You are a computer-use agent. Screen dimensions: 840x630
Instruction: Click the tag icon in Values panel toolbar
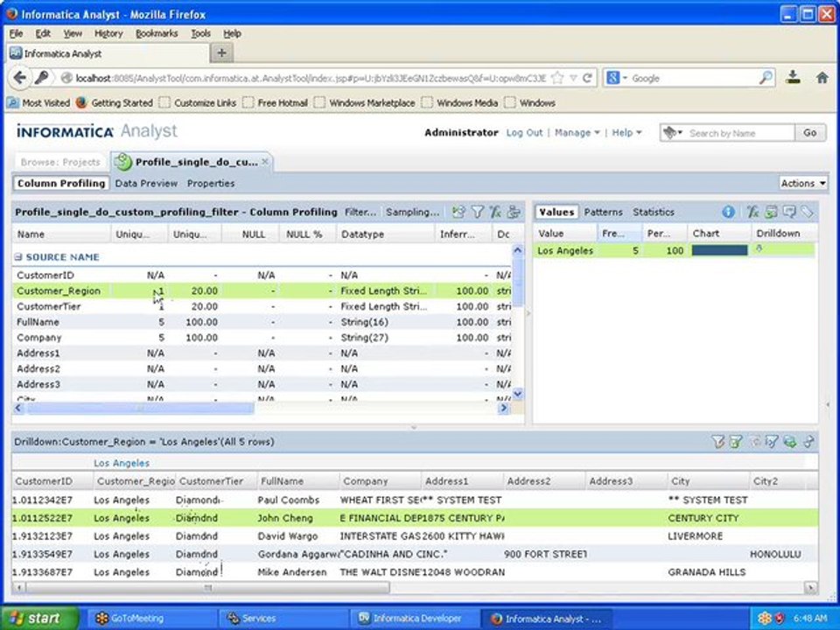click(807, 212)
